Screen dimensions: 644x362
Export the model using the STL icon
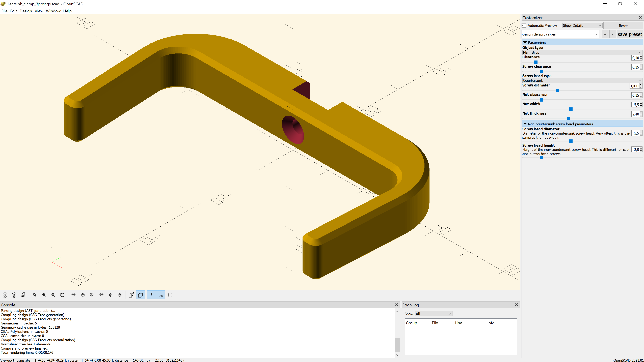pyautogui.click(x=23, y=295)
